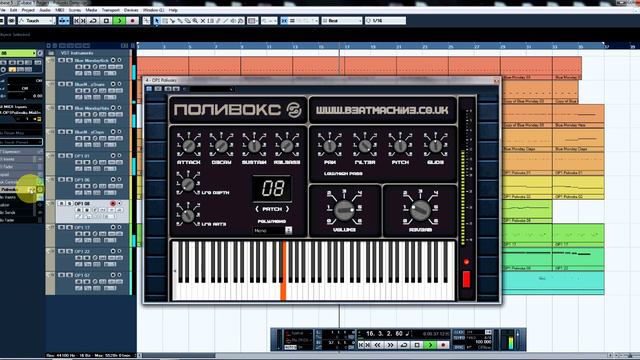640x360 pixels.
Task: Adjust the Release knob
Action: (x=287, y=146)
